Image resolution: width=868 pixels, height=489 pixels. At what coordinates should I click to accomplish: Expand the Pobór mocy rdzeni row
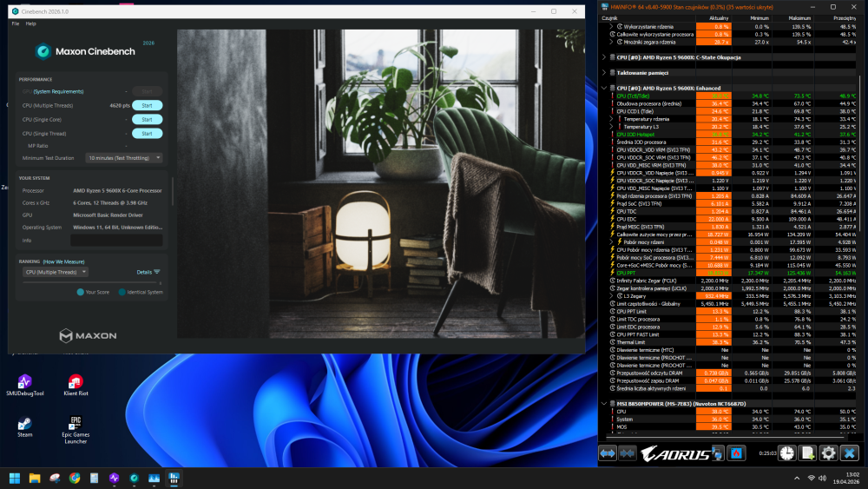(x=612, y=242)
